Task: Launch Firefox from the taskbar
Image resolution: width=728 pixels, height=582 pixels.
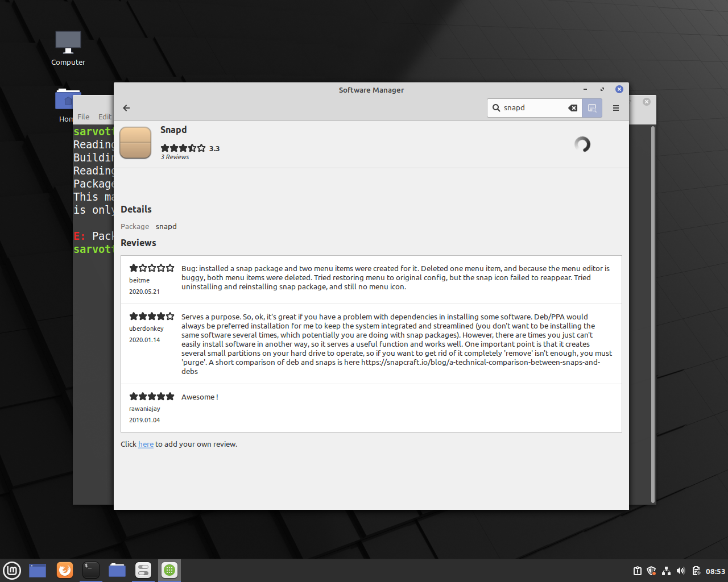Action: 64,570
